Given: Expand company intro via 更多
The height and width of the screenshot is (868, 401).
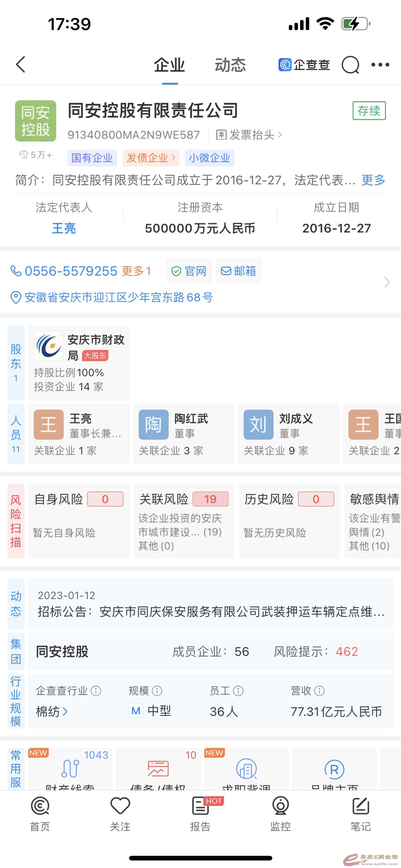Looking at the screenshot, I should [x=373, y=180].
